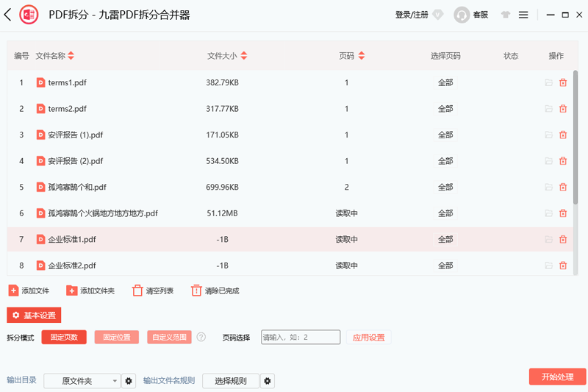The width and height of the screenshot is (588, 392).
Task: Select 安评报告 (2).pdf file name
Action: 76,161
